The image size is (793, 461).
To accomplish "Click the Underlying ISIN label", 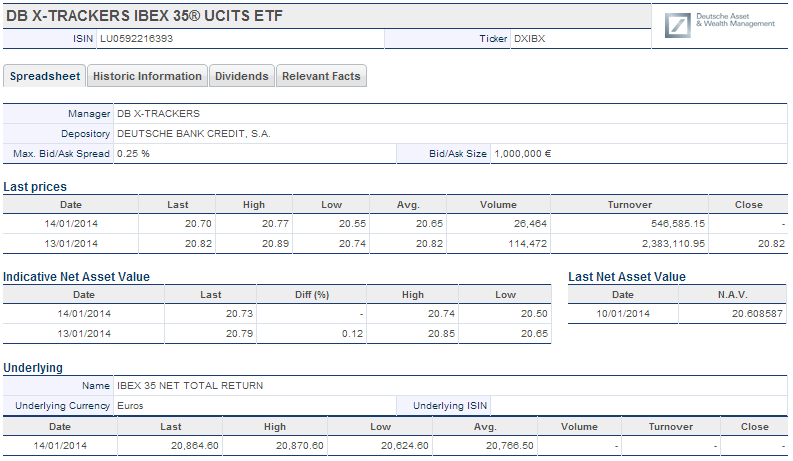I will [450, 406].
